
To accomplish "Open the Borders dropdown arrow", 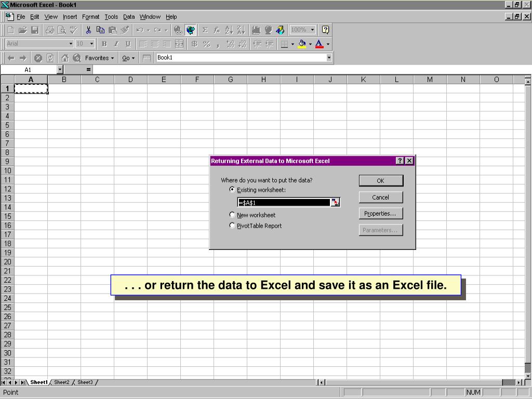I will [x=292, y=44].
